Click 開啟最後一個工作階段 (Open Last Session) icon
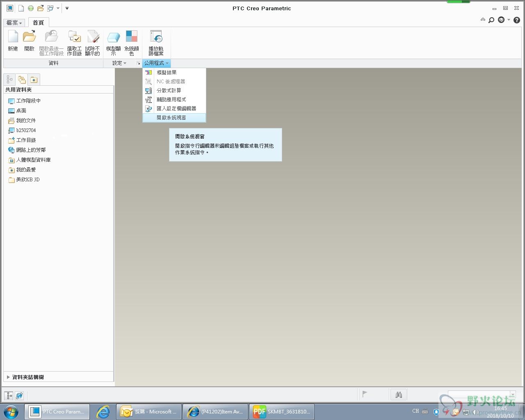The image size is (525, 420). pyautogui.click(x=51, y=37)
